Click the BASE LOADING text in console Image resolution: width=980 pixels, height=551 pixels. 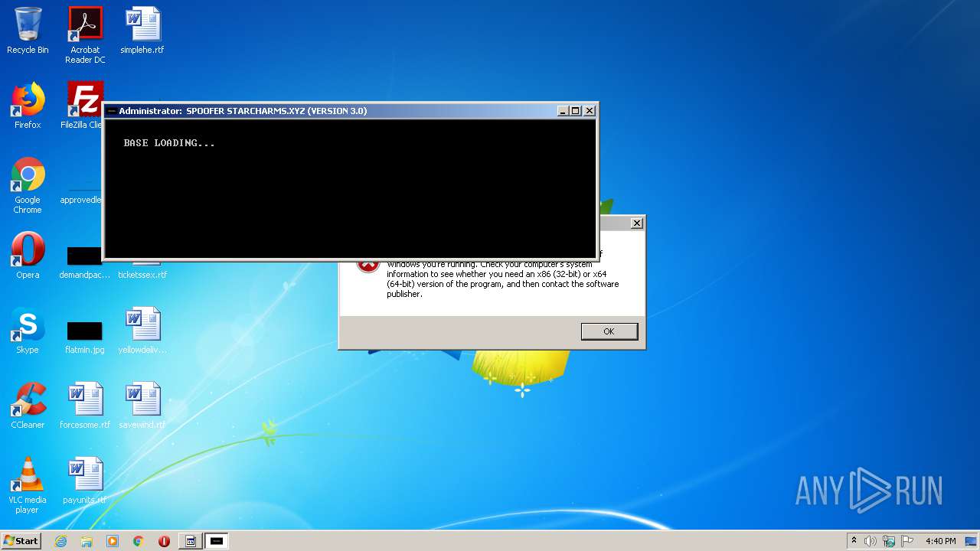click(169, 143)
